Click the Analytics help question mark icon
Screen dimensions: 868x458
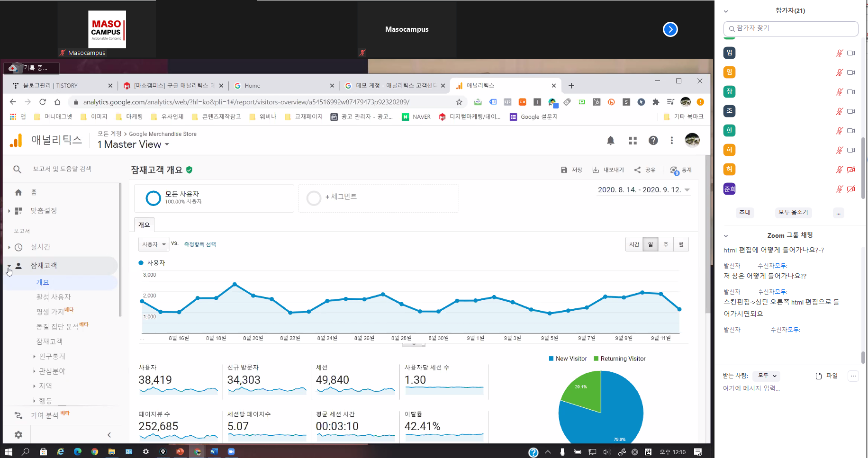653,141
